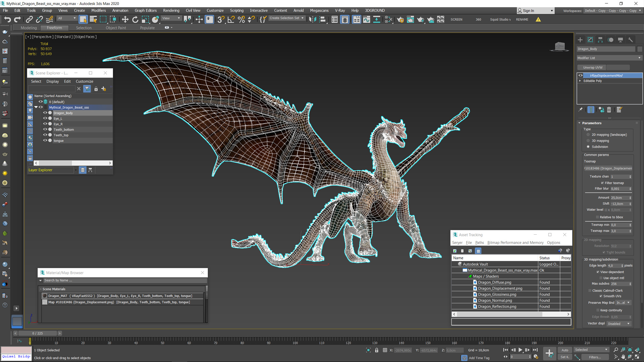Choose the Select and Rotate tool
644x362 pixels.
click(135, 19)
